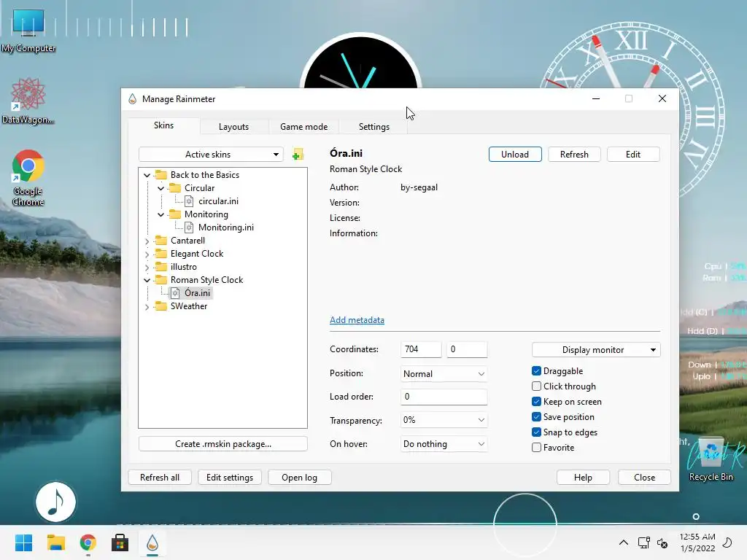747x560 pixels.
Task: Open the Transparency 0% combo box
Action: [x=444, y=420]
